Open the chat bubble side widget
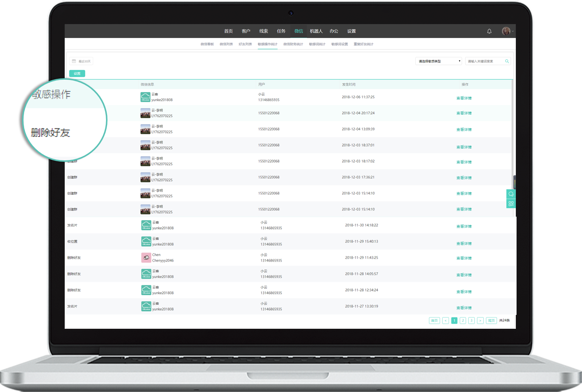 coord(511,194)
